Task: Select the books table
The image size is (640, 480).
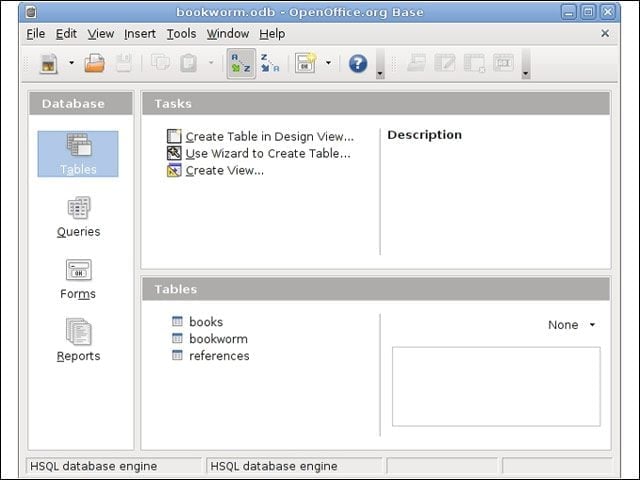Action: point(206,322)
